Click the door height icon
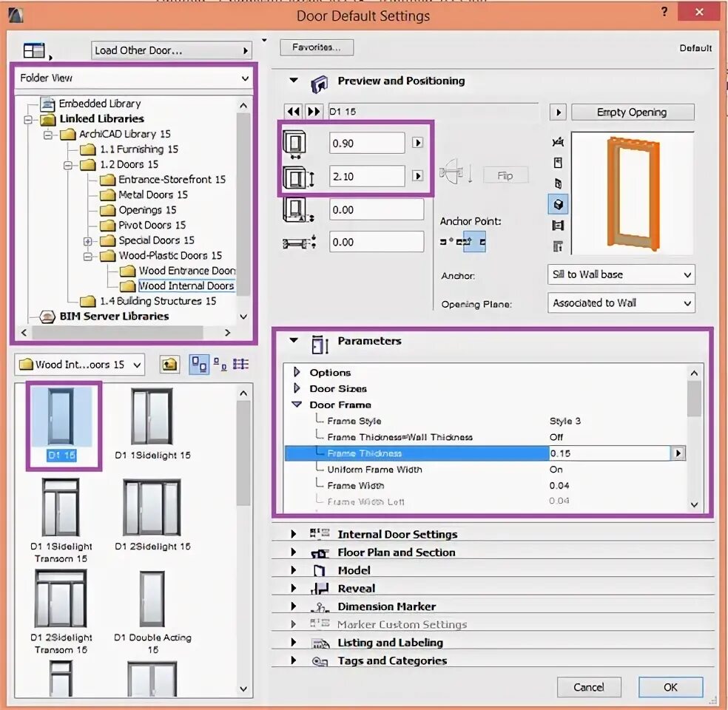728x710 pixels. 299,177
